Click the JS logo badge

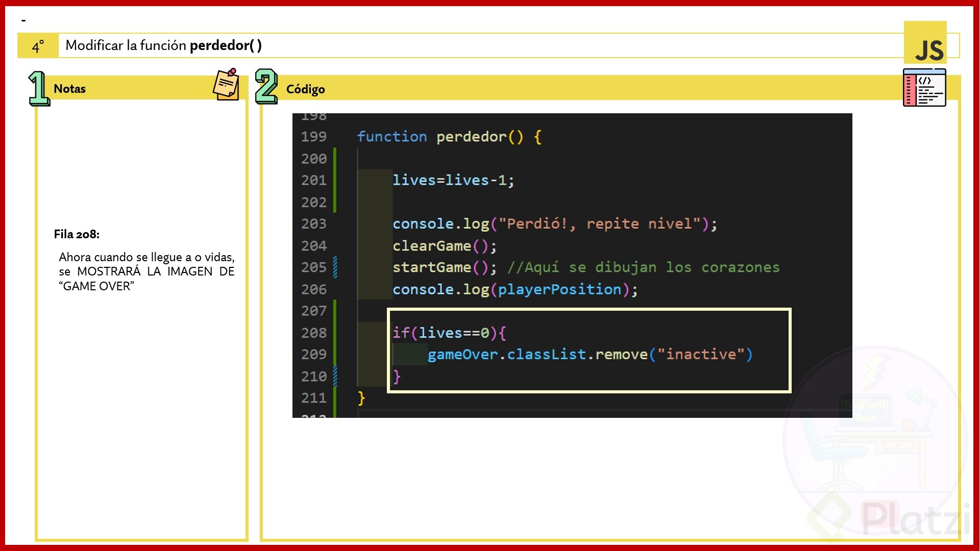tap(925, 43)
